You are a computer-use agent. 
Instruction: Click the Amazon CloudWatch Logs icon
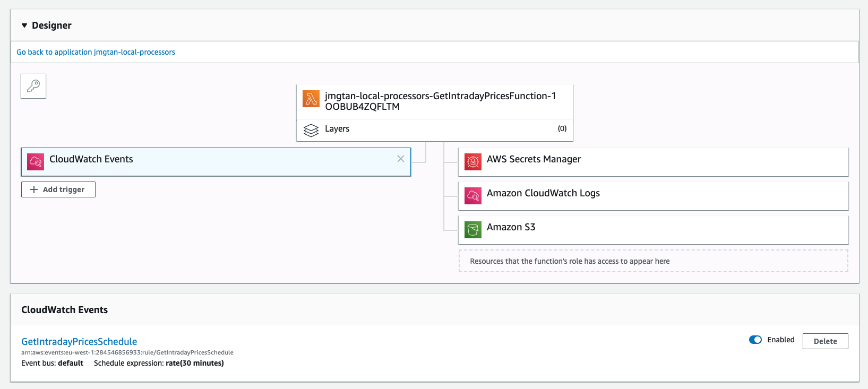[x=473, y=196]
